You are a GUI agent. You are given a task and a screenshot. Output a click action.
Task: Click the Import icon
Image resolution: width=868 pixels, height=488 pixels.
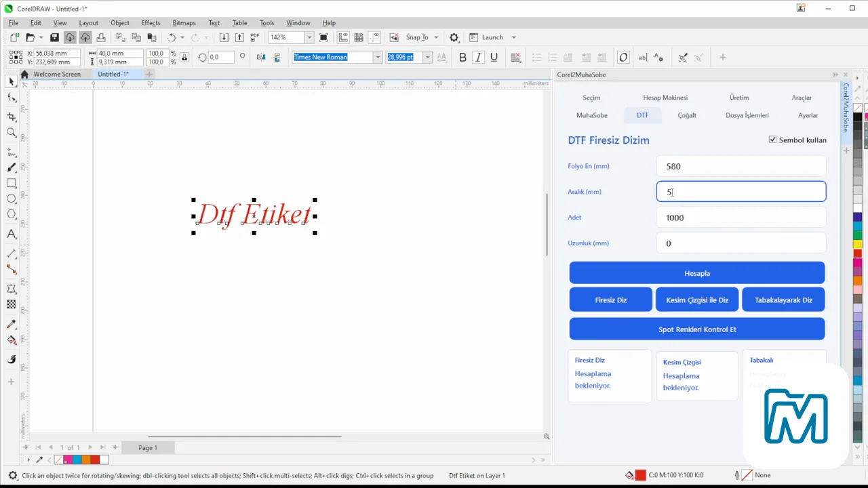224,37
